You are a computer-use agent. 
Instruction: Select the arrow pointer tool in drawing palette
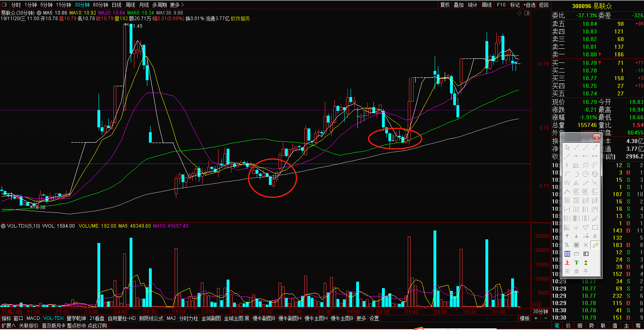pyautogui.click(x=567, y=147)
